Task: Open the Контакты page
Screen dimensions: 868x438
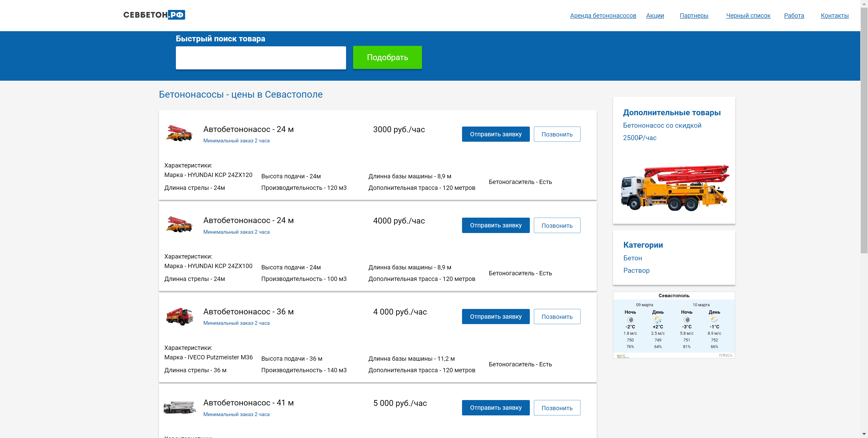Action: click(x=834, y=16)
